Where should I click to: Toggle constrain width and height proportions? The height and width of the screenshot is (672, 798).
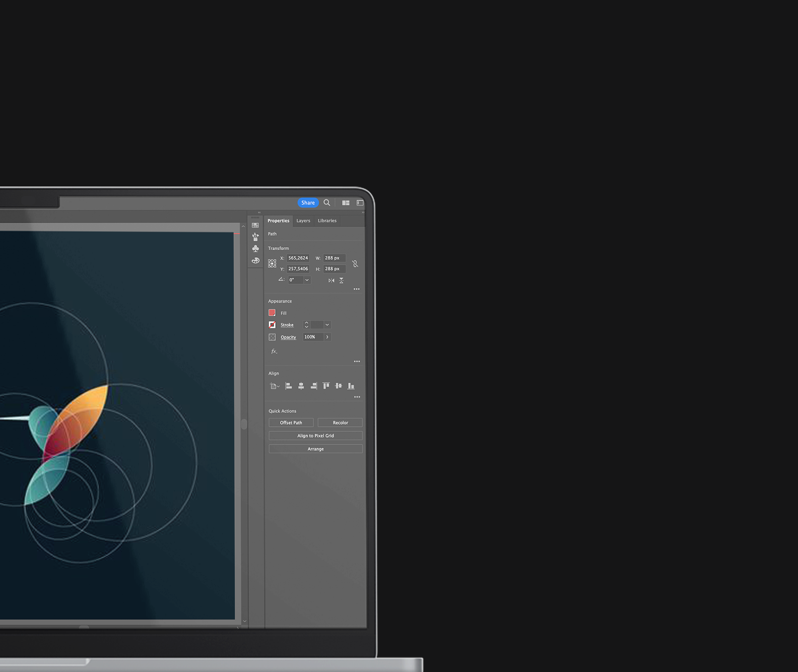pos(355,263)
